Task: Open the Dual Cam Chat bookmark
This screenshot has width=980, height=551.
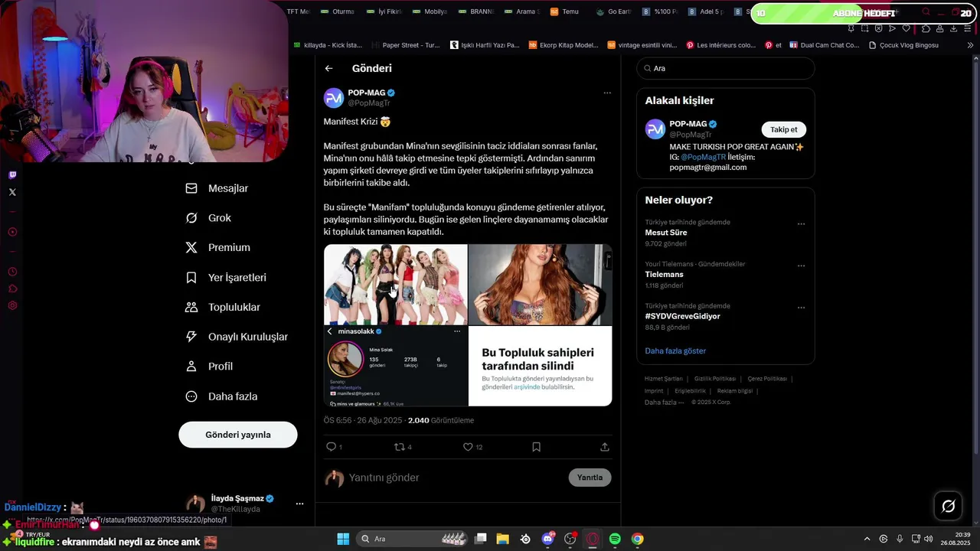Action: tap(825, 45)
